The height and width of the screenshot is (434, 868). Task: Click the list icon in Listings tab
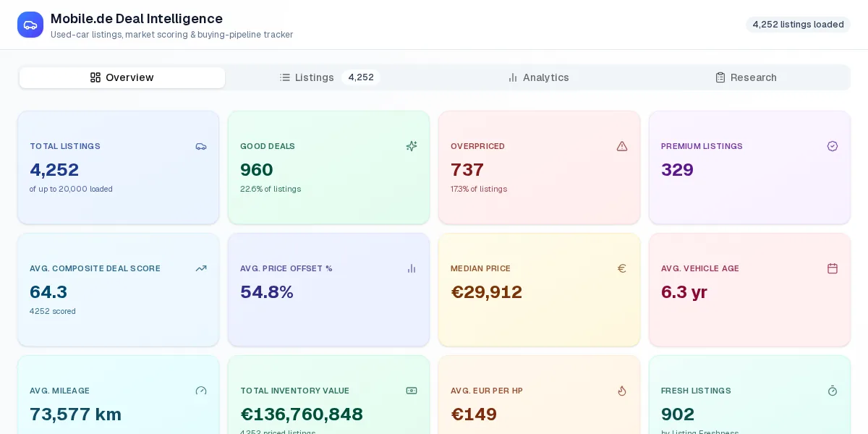point(285,77)
